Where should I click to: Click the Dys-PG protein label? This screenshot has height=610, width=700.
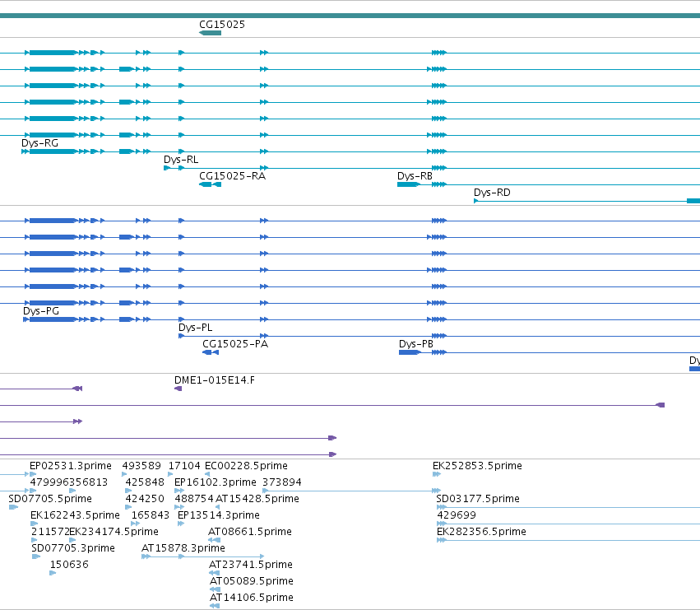click(x=41, y=311)
